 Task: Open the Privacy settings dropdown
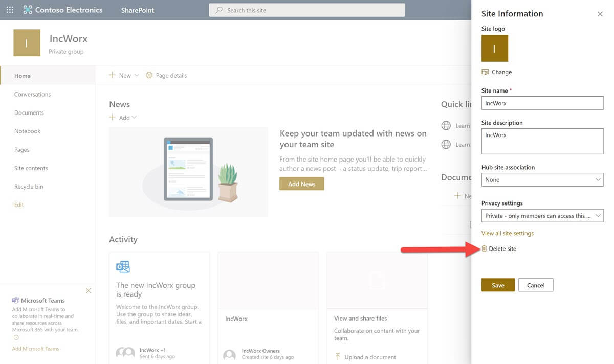tap(542, 216)
